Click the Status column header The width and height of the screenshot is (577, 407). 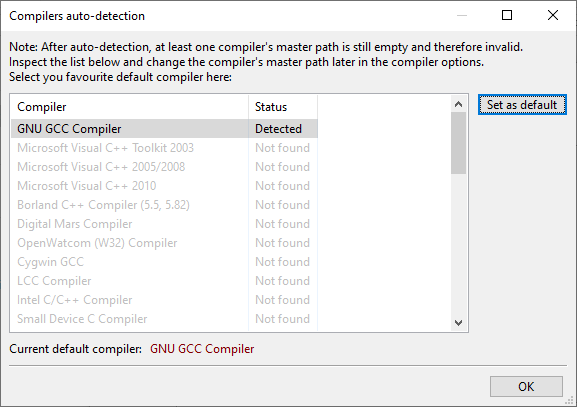pyautogui.click(x=283, y=107)
